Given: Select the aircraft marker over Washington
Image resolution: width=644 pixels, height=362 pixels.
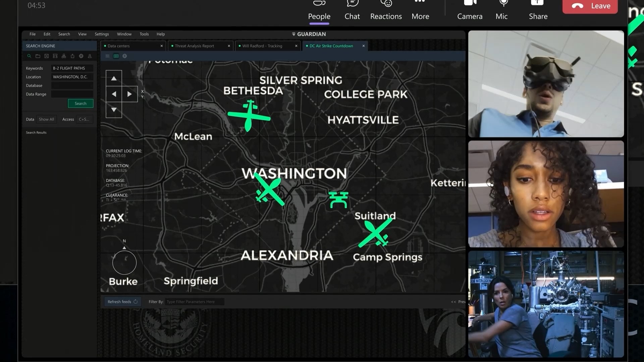Looking at the screenshot, I should [269, 189].
